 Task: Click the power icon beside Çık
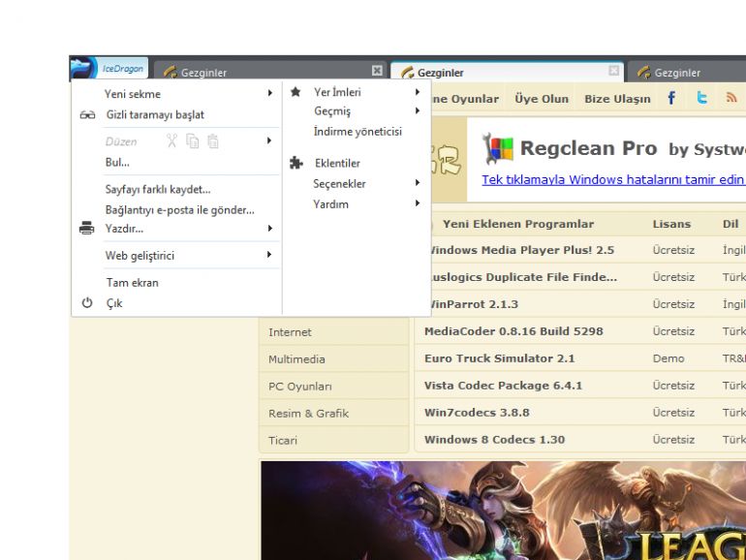point(86,302)
